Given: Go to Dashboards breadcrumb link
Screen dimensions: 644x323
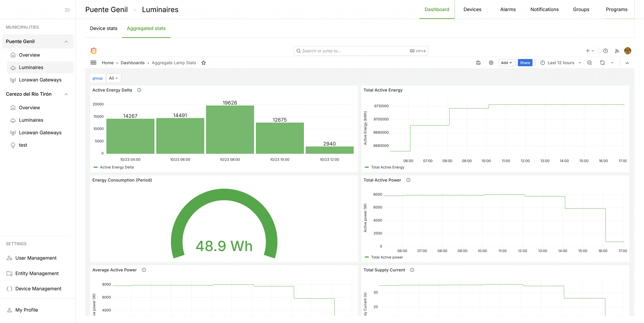Looking at the screenshot, I should (132, 63).
